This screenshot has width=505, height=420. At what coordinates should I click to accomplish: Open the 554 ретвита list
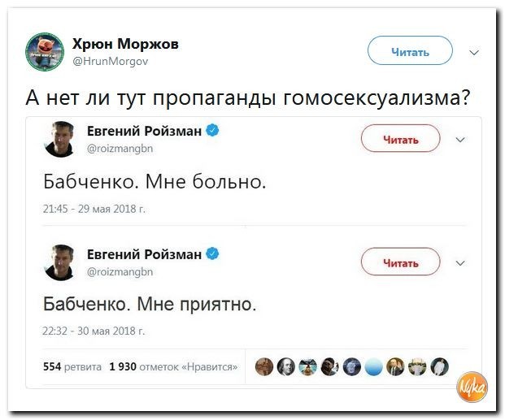(x=75, y=366)
